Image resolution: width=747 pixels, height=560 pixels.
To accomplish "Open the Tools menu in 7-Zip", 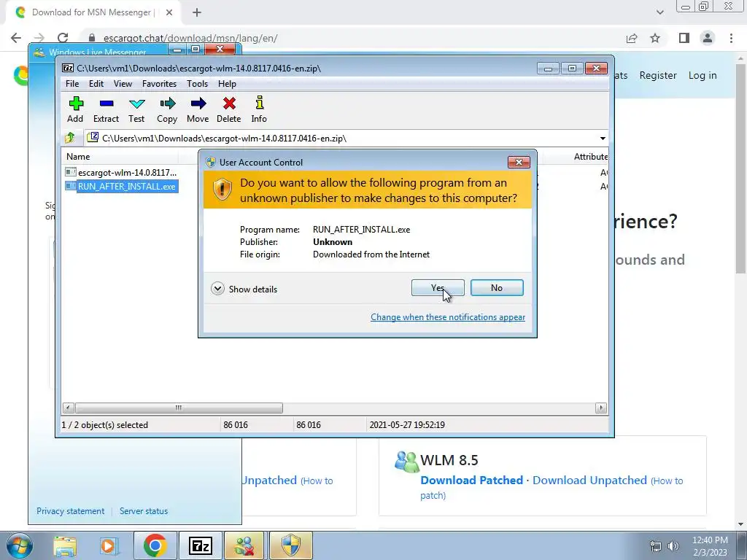I will (x=197, y=84).
